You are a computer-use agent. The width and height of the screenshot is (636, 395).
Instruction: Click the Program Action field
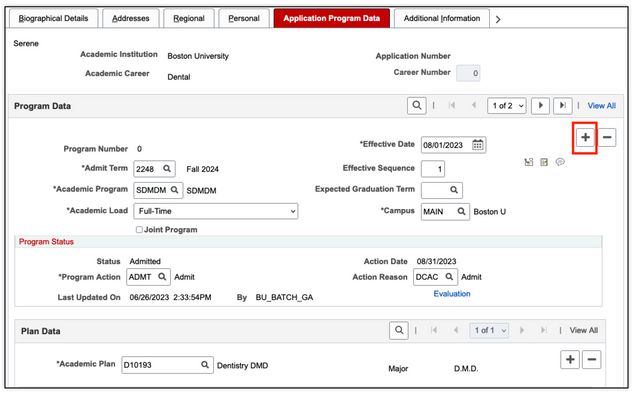pyautogui.click(x=148, y=277)
